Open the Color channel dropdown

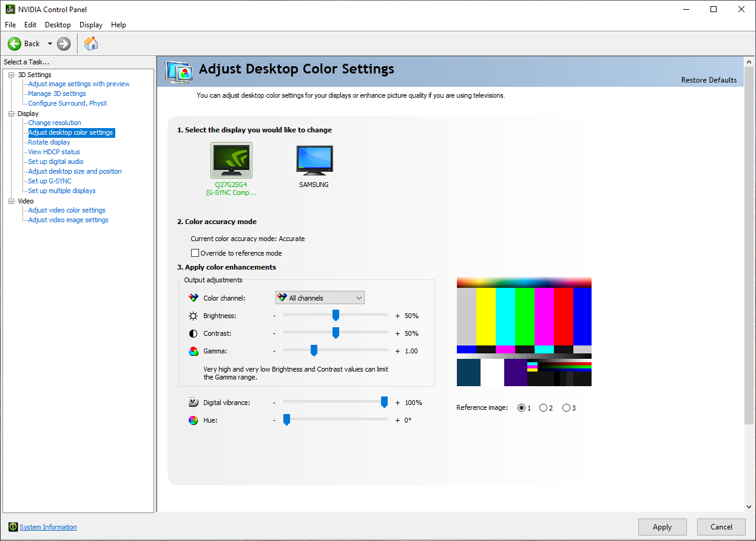(x=320, y=298)
